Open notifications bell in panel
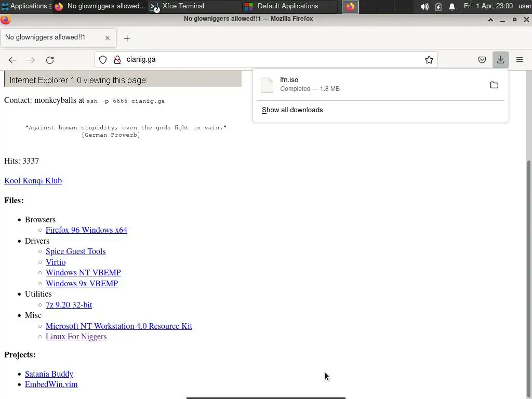Image resolution: width=532 pixels, height=399 pixels. point(452,6)
